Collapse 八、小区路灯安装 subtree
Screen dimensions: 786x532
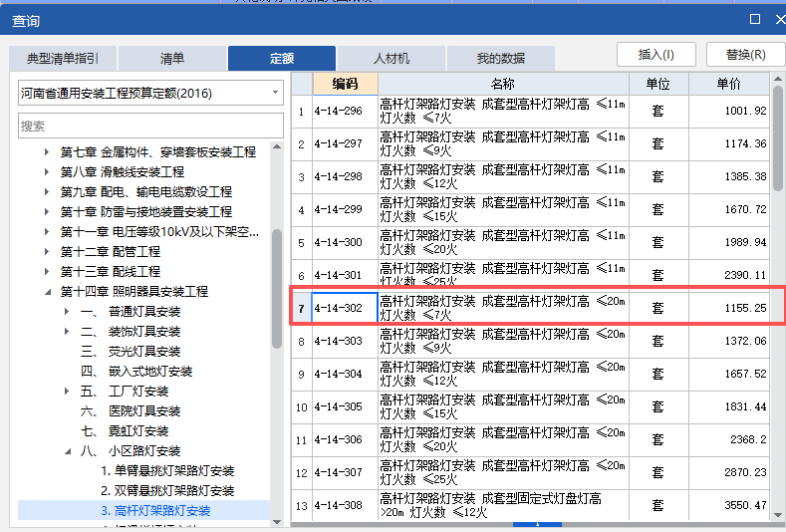pyautogui.click(x=67, y=450)
